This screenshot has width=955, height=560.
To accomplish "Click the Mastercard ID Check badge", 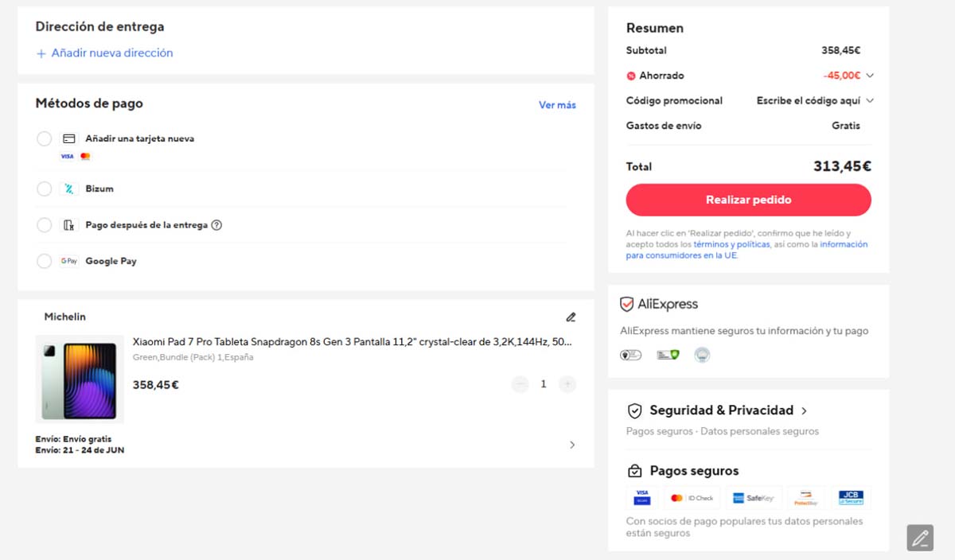I will (692, 498).
